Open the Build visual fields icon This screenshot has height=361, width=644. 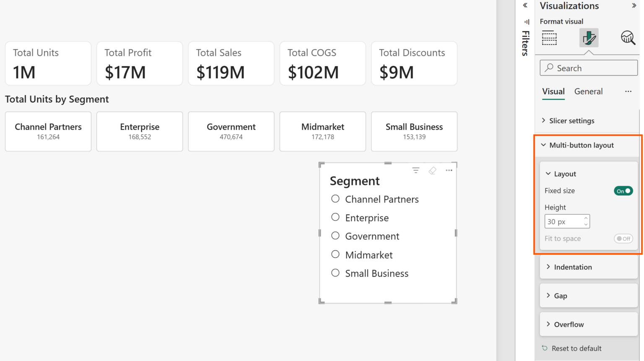click(x=549, y=38)
